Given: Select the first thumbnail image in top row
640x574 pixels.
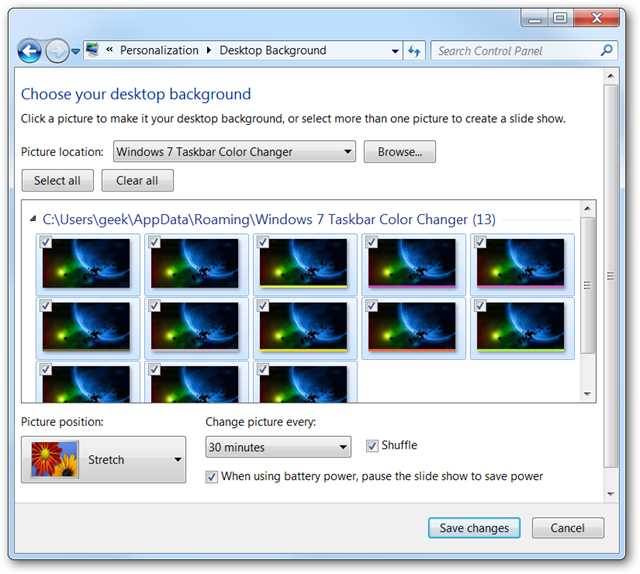Looking at the screenshot, I should tap(86, 264).
